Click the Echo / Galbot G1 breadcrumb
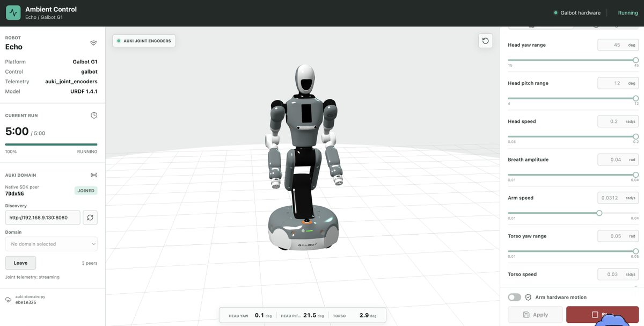The image size is (644, 326). [44, 17]
